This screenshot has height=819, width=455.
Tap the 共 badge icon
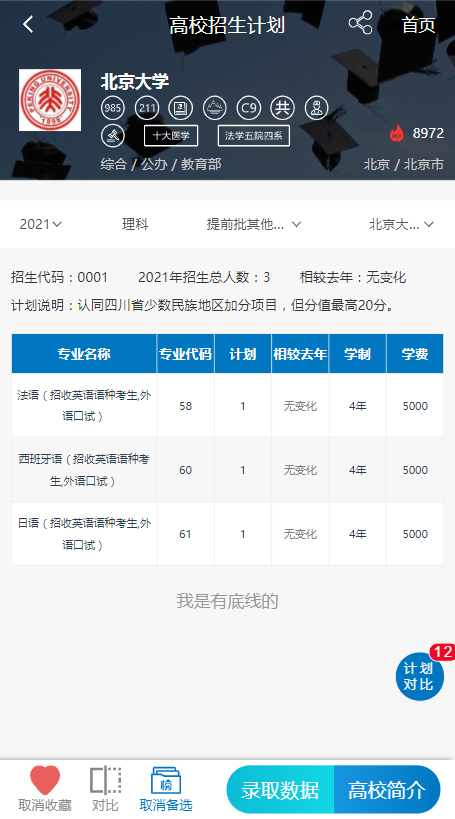coord(283,108)
